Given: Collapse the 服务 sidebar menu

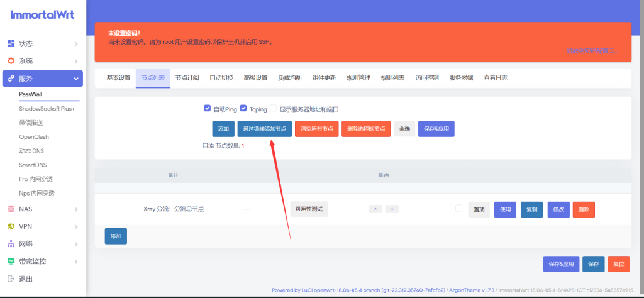Looking at the screenshot, I should (76, 79).
